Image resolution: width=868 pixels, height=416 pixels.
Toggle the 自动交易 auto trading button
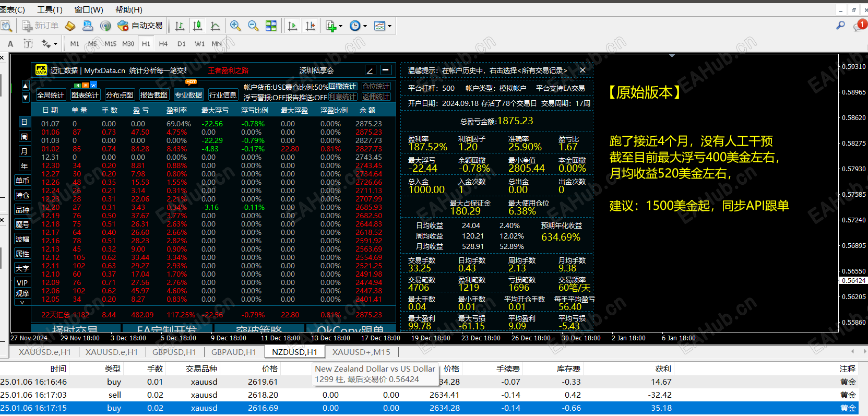point(140,26)
